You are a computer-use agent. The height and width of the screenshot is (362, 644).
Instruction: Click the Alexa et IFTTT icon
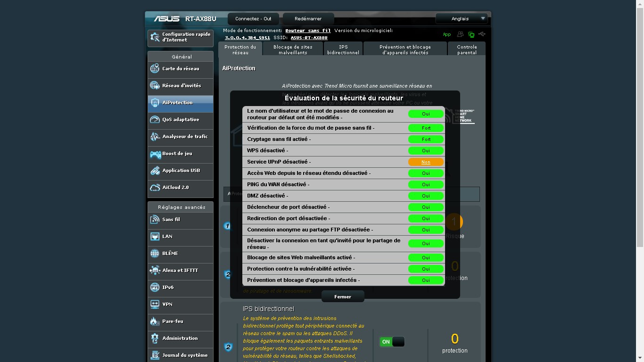pos(155,271)
